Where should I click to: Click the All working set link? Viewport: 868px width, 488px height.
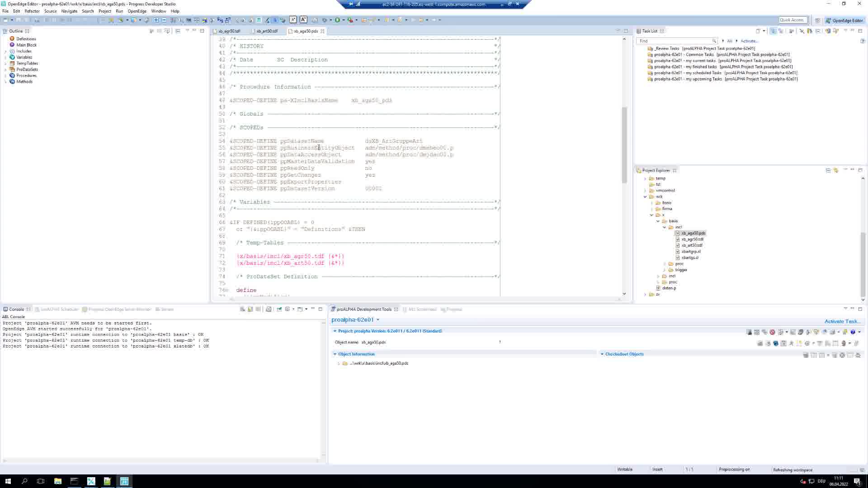point(729,41)
